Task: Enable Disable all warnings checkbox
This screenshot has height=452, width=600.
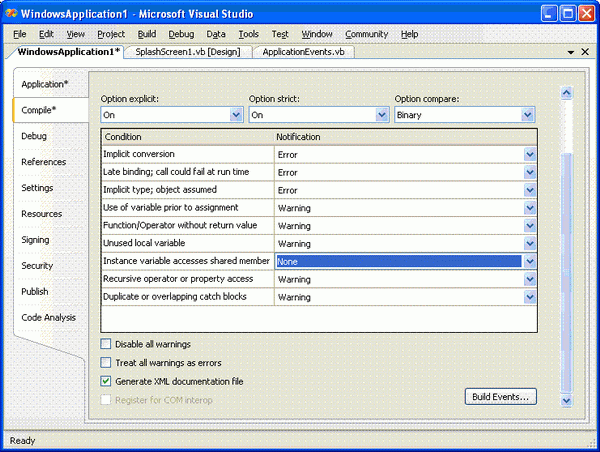Action: click(106, 344)
